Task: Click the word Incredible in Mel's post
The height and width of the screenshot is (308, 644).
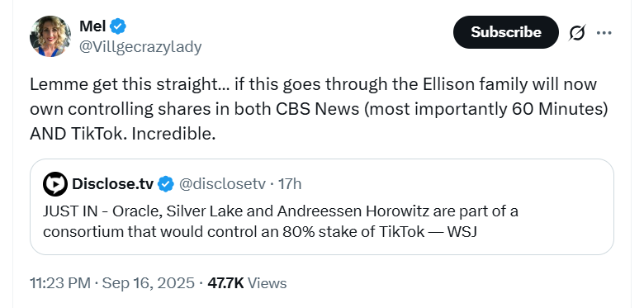Action: 173,134
